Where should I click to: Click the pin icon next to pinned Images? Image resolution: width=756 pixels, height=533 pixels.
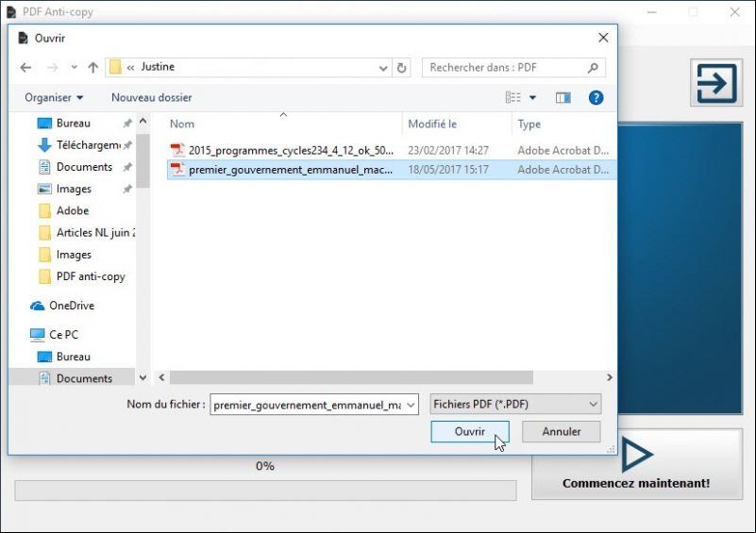127,189
